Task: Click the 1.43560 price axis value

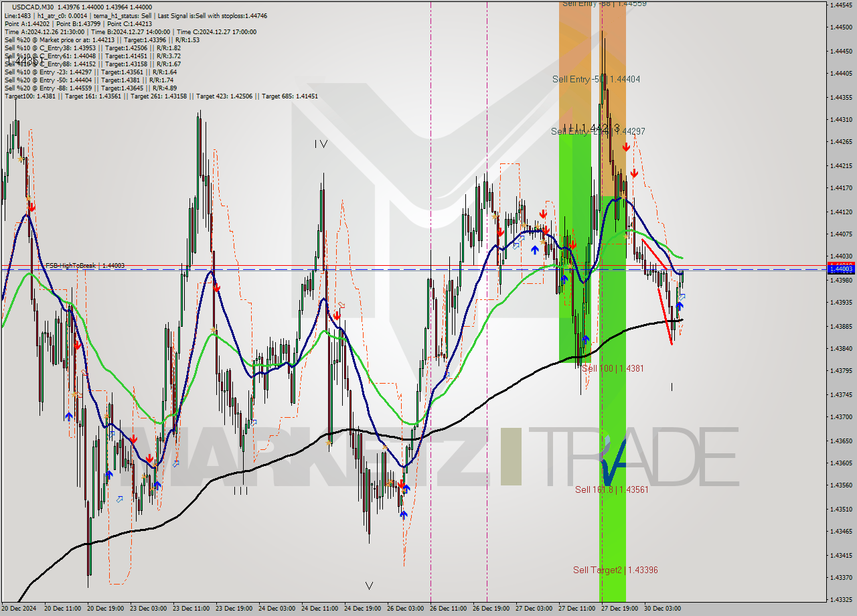Action: (841, 485)
